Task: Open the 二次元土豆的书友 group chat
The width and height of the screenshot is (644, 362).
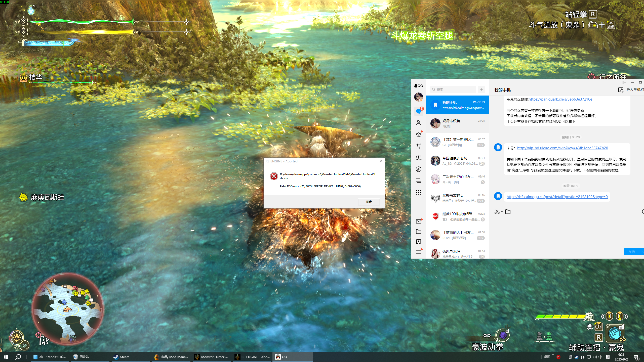Action: click(458, 179)
